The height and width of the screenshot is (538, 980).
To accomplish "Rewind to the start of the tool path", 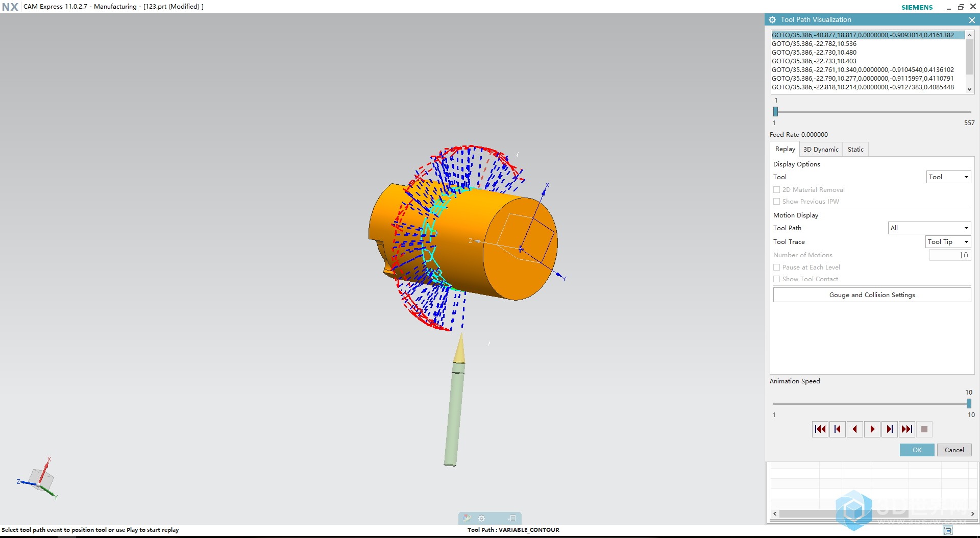I will tap(820, 429).
